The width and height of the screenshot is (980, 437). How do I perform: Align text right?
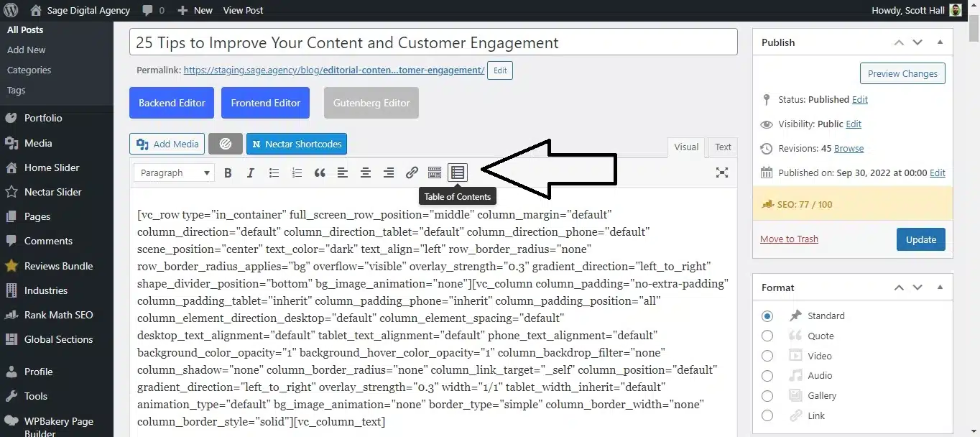pos(389,172)
